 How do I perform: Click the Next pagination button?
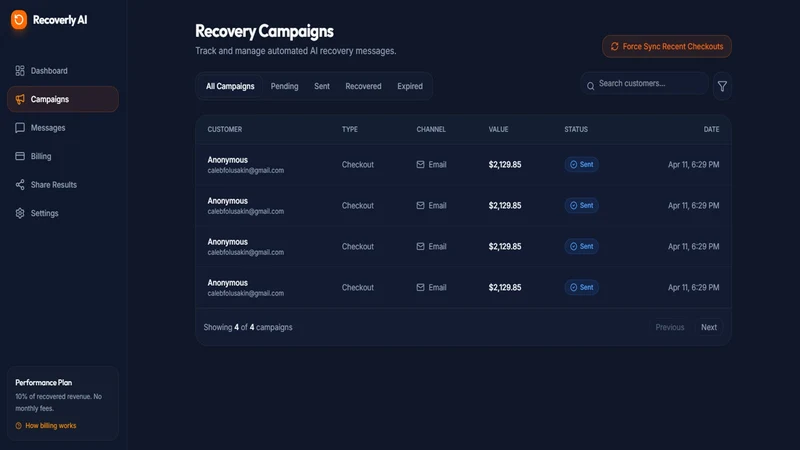point(709,327)
